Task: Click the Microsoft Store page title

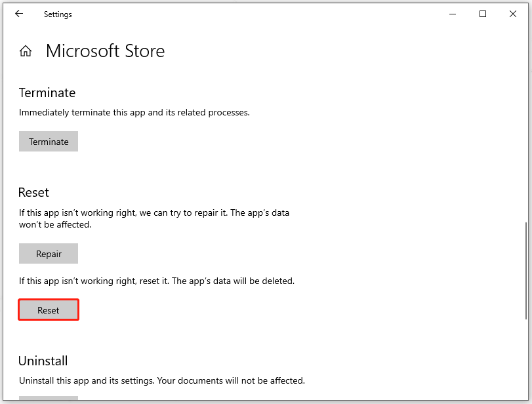Action: click(105, 51)
